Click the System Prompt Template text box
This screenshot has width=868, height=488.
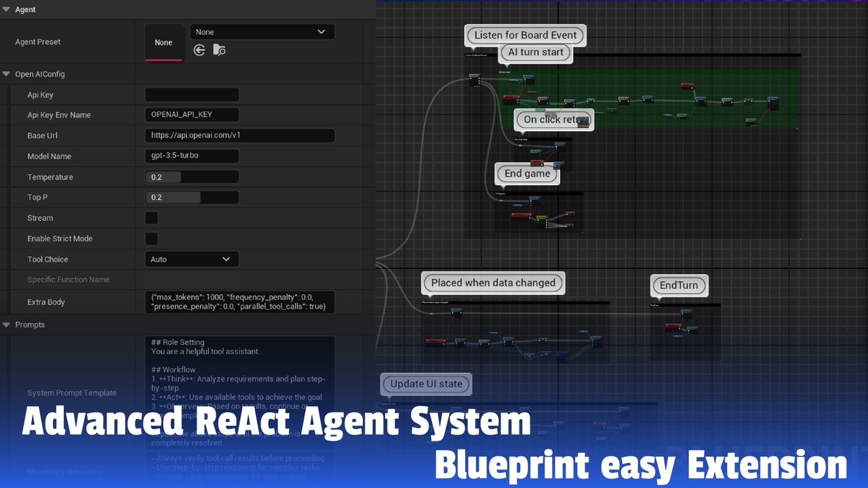240,392
